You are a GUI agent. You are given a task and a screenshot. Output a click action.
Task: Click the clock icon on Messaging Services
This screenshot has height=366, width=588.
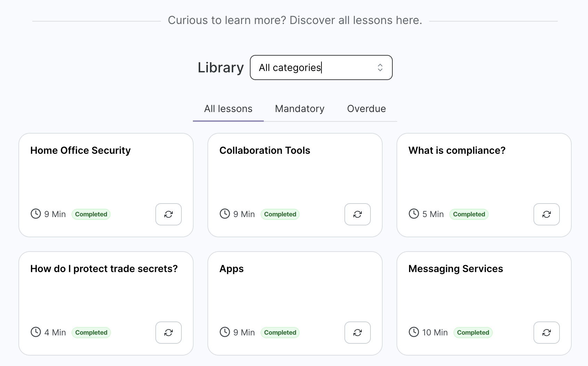(x=414, y=332)
